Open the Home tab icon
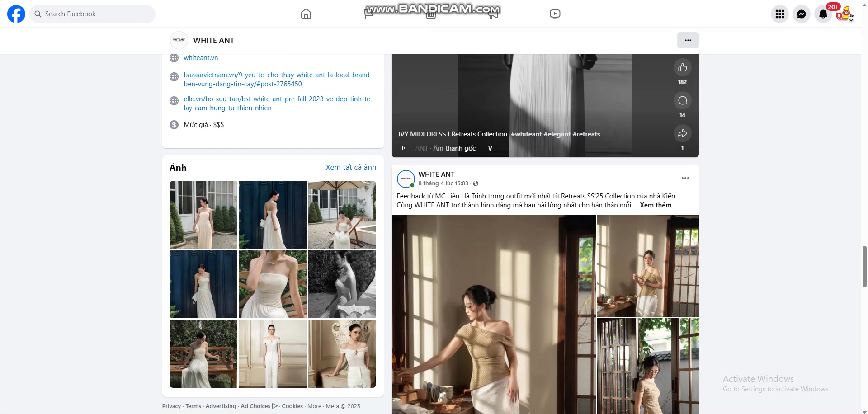The image size is (868, 414). point(306,14)
